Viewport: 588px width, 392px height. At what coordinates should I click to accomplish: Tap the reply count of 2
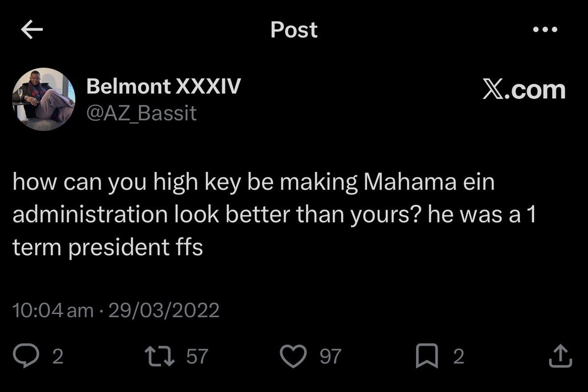click(57, 357)
